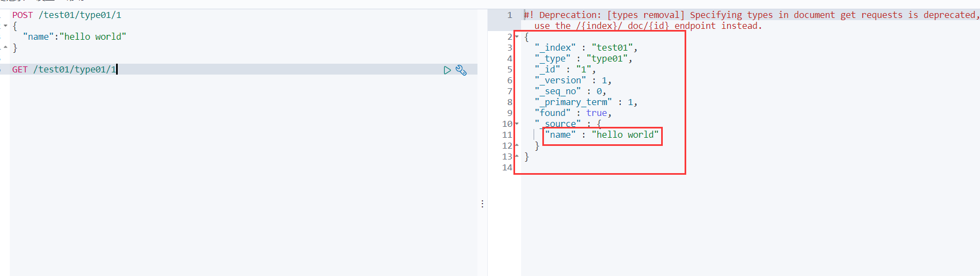Place cursor in GET /test01/type01/1 line
Screen dimensions: 980x276
point(64,70)
